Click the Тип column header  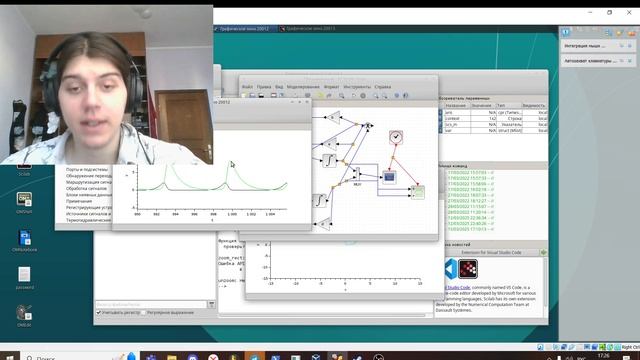(508, 106)
